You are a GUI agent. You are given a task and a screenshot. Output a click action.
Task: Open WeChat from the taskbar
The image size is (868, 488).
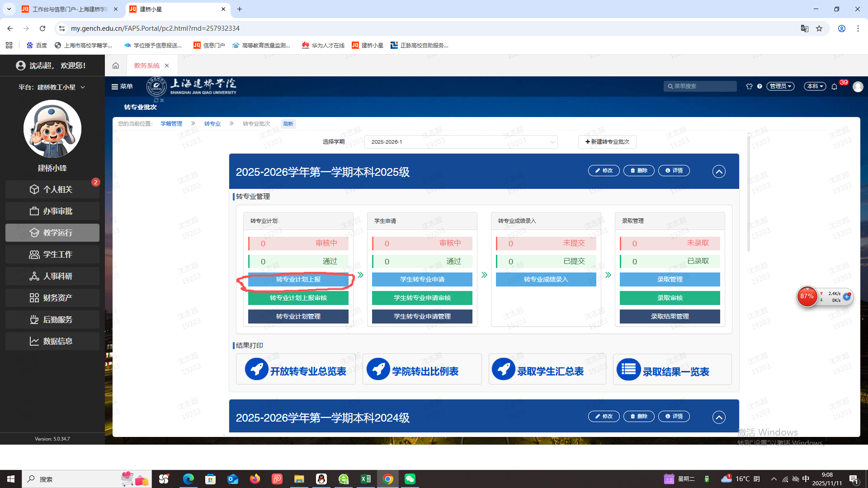pos(410,479)
